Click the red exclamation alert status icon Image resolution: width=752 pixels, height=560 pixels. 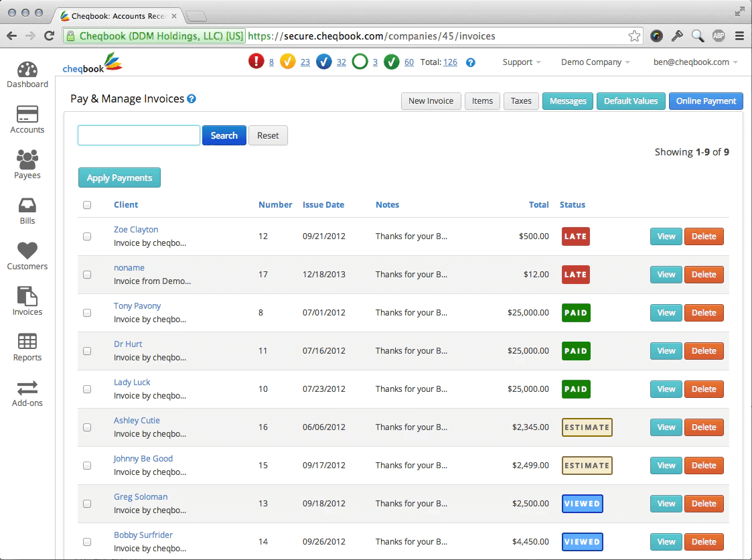click(x=256, y=62)
